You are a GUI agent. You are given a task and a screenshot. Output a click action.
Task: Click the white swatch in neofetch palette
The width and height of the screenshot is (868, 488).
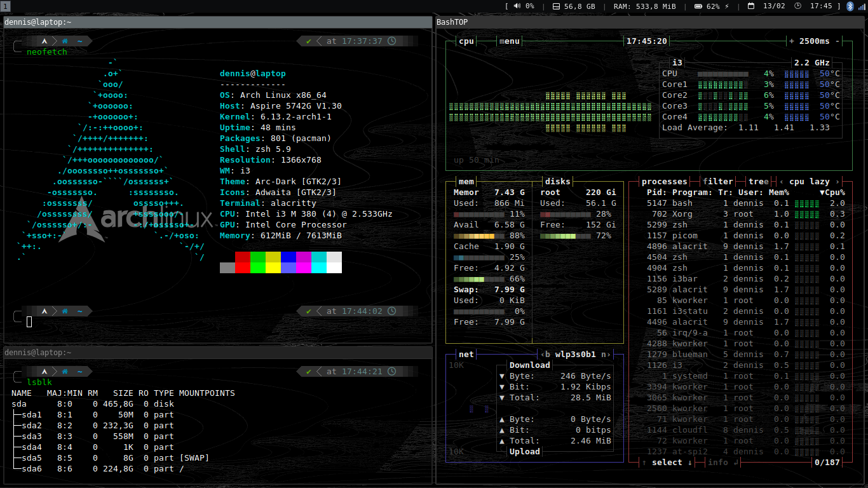pyautogui.click(x=334, y=268)
